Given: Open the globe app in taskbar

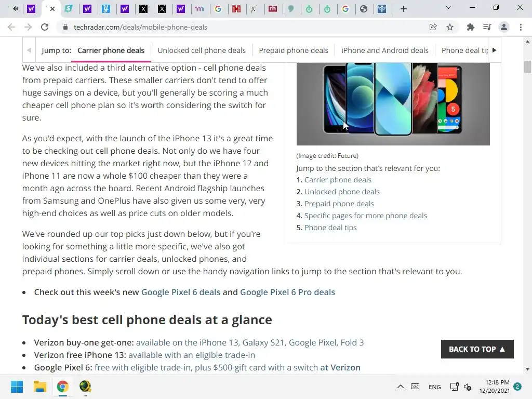Looking at the screenshot, I should (85, 387).
